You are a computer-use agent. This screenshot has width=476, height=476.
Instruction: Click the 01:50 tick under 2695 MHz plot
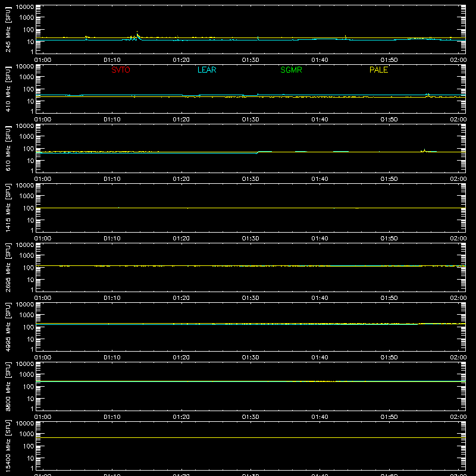point(389,298)
